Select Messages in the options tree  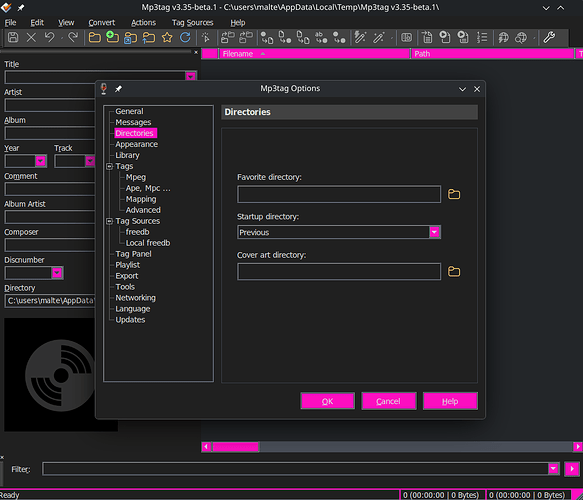(x=133, y=122)
